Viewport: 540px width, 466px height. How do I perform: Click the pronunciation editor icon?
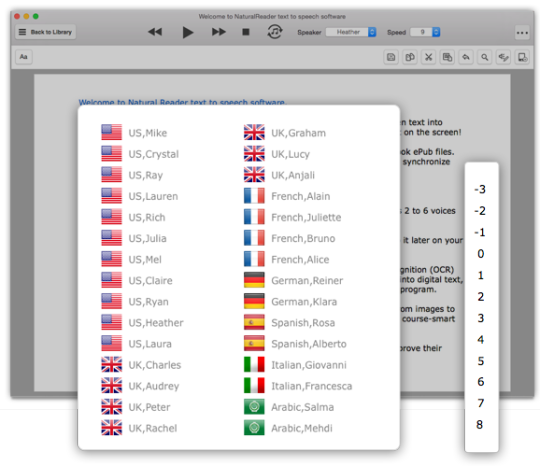pos(503,57)
